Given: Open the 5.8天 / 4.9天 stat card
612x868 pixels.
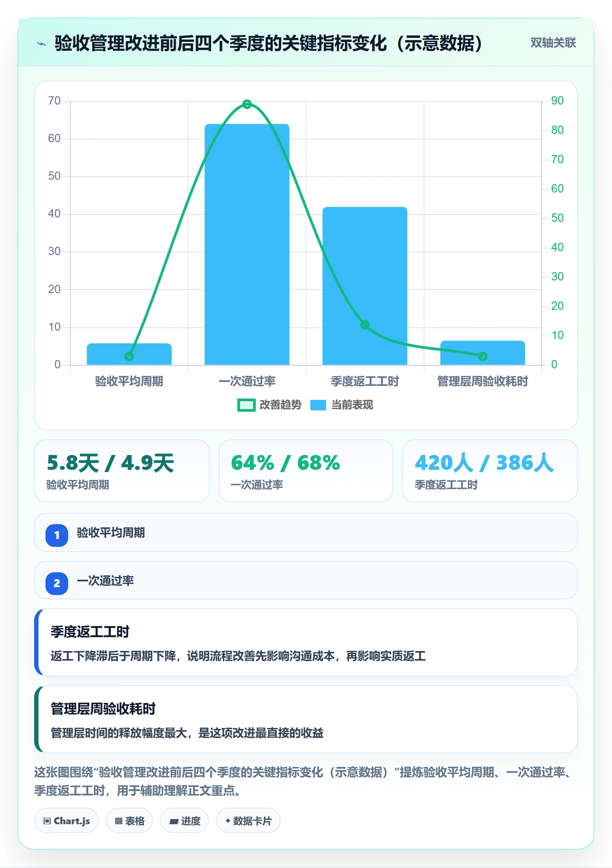Looking at the screenshot, I should (122, 471).
